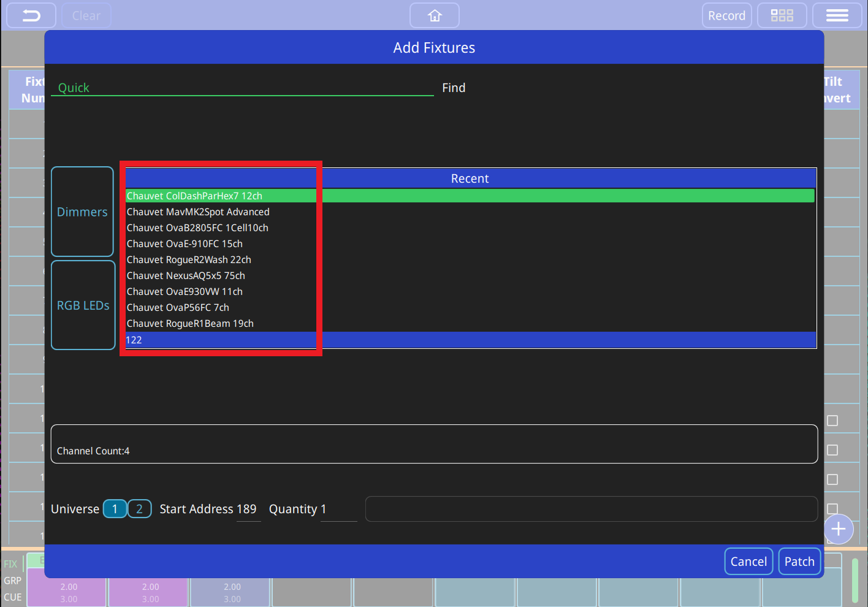Click the Start Address field
868x607 pixels.
(x=248, y=510)
